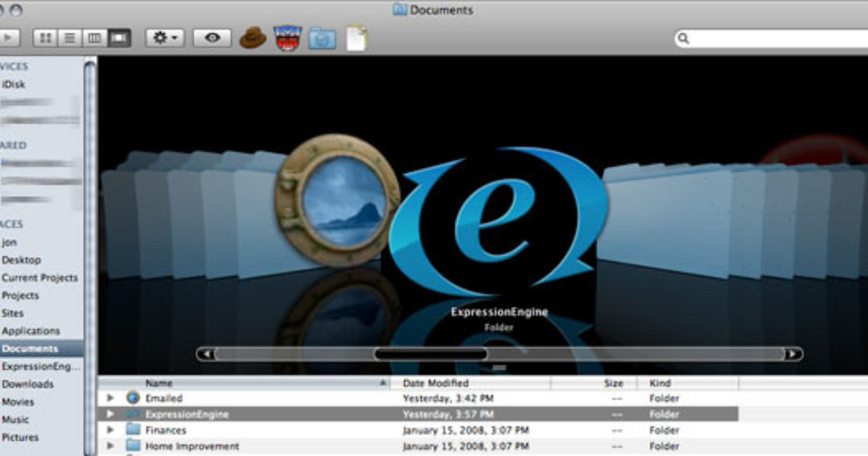The image size is (868, 456).
Task: Expand the ExpressionEngine folder triangle
Action: tap(111, 414)
